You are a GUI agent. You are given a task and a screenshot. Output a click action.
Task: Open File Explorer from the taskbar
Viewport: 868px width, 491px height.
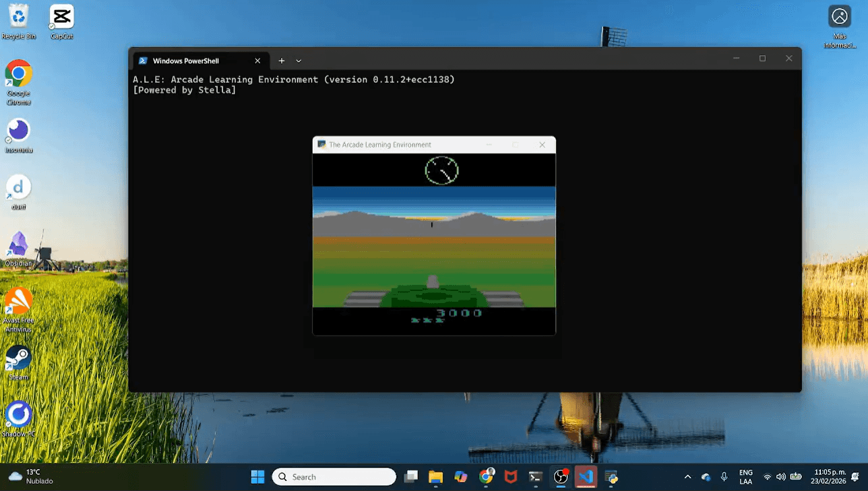point(436,477)
